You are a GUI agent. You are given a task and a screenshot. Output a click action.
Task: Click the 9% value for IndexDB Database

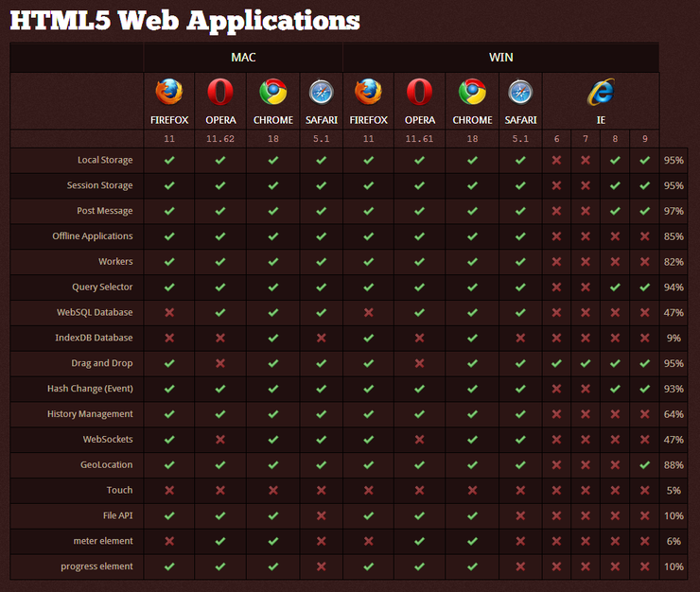pos(674,338)
